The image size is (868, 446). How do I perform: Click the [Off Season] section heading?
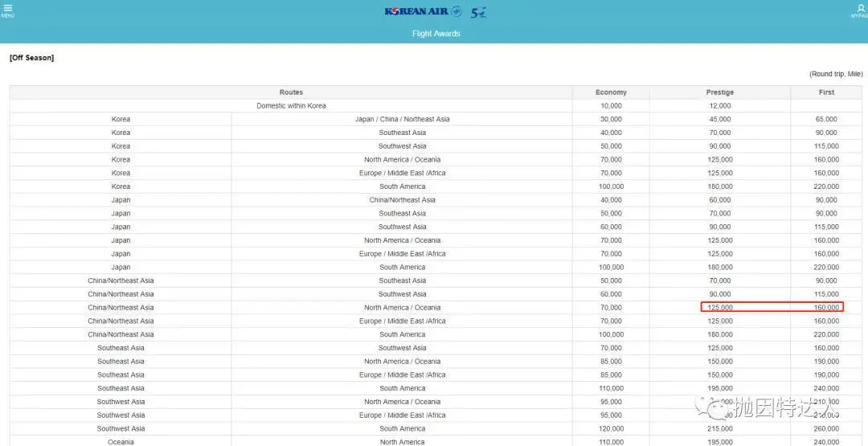[31, 58]
